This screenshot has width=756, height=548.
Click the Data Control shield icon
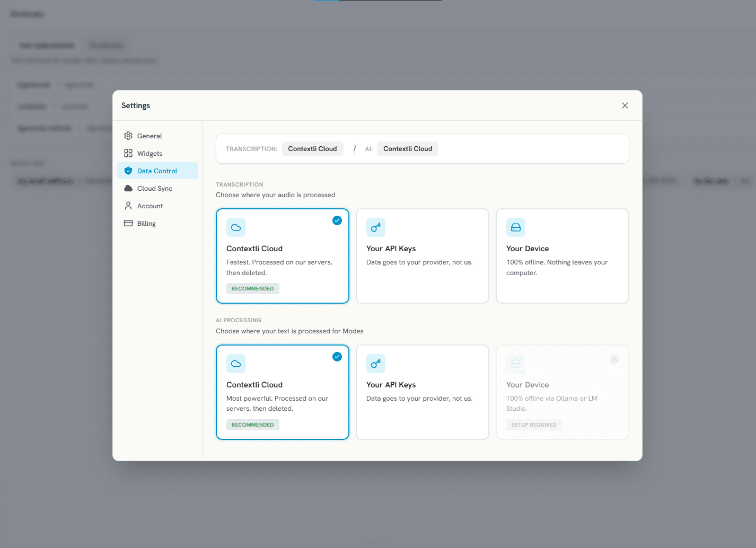pyautogui.click(x=128, y=171)
